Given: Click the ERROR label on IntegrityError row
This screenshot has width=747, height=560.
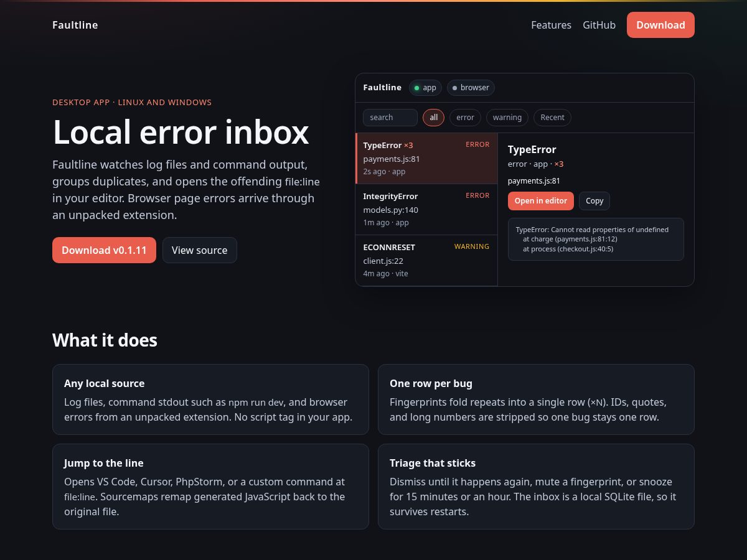Looking at the screenshot, I should click(x=477, y=195).
